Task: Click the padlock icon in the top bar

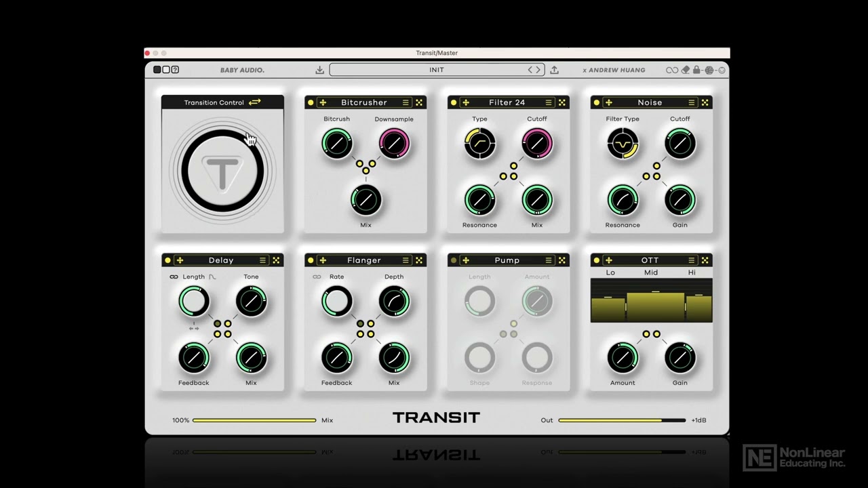Action: point(696,70)
